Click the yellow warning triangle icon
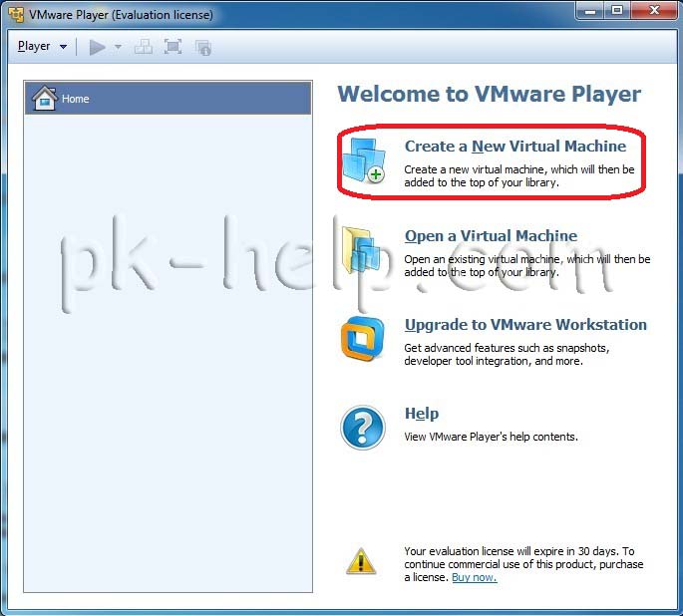The image size is (683, 616). click(361, 561)
